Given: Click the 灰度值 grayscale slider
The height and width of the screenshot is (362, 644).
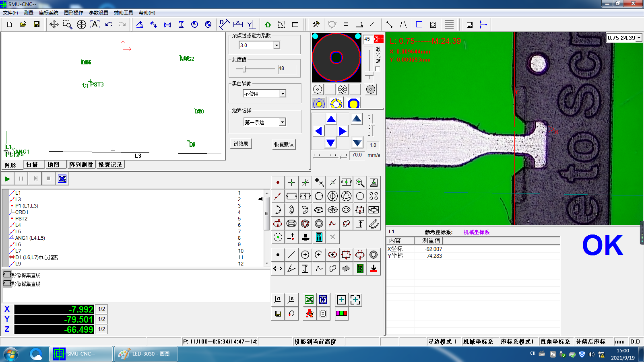Looking at the screenshot, I should [x=244, y=69].
